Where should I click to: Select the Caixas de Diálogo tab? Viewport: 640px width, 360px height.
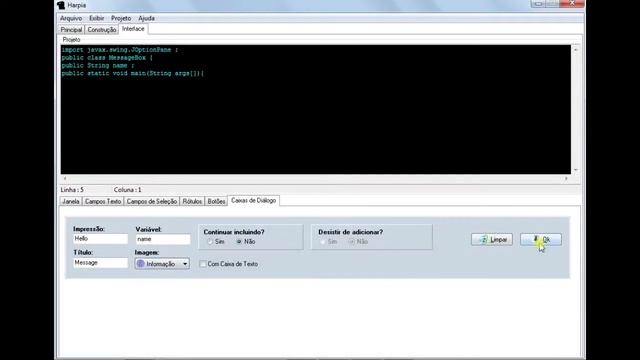point(253,200)
